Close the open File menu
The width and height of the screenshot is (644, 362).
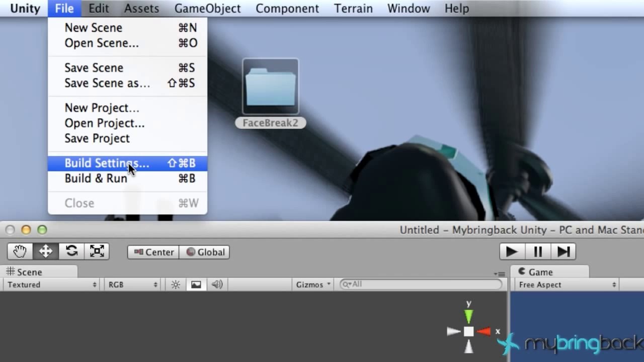[x=64, y=9]
